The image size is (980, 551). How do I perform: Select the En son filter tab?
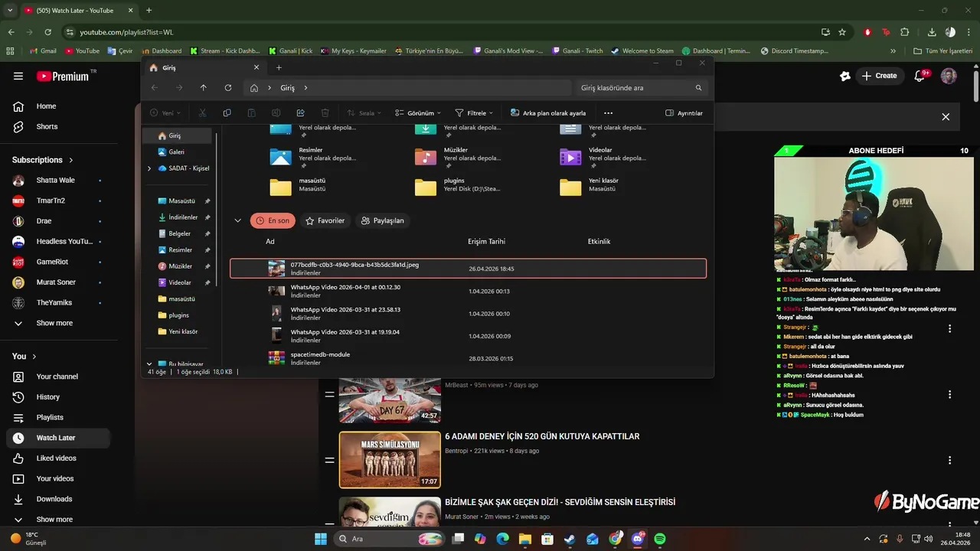(x=273, y=220)
